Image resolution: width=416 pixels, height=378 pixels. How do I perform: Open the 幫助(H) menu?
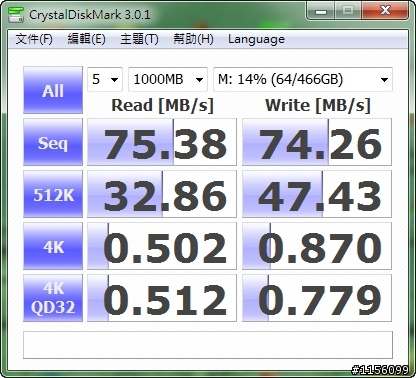pyautogui.click(x=193, y=39)
